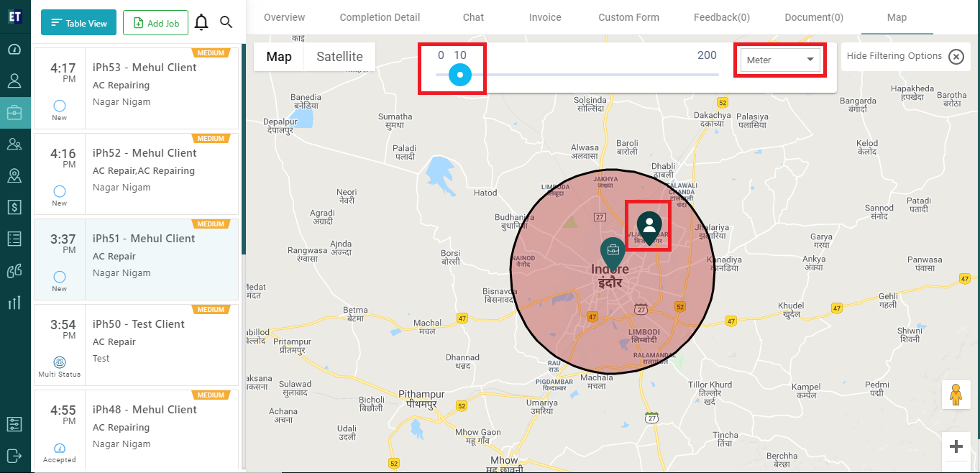Open the team members icon in sidebar
The width and height of the screenshot is (980, 473).
(x=14, y=144)
